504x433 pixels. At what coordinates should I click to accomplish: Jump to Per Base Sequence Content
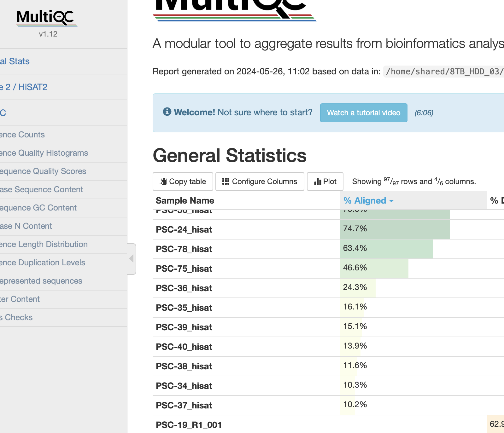point(42,189)
